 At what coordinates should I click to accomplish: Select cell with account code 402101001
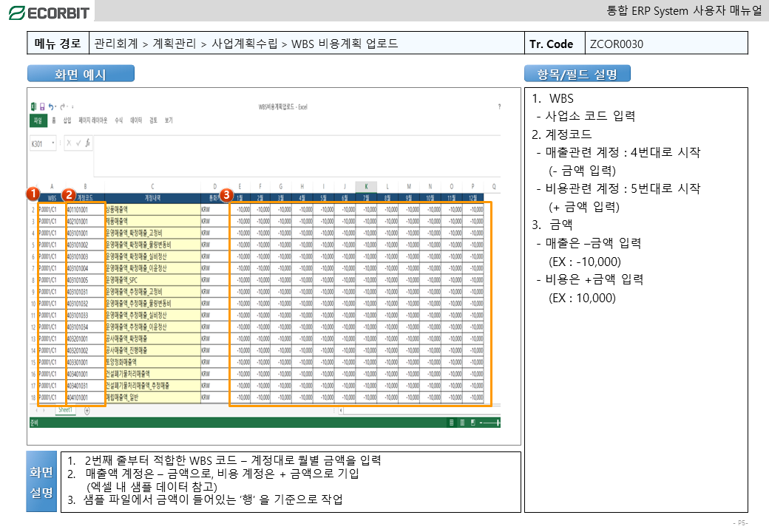pos(85,222)
